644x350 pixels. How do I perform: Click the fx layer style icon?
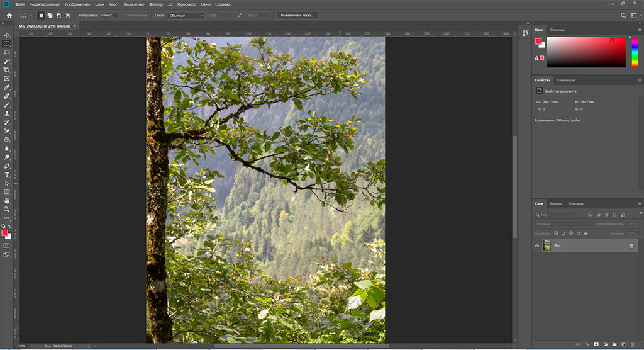[587, 345]
